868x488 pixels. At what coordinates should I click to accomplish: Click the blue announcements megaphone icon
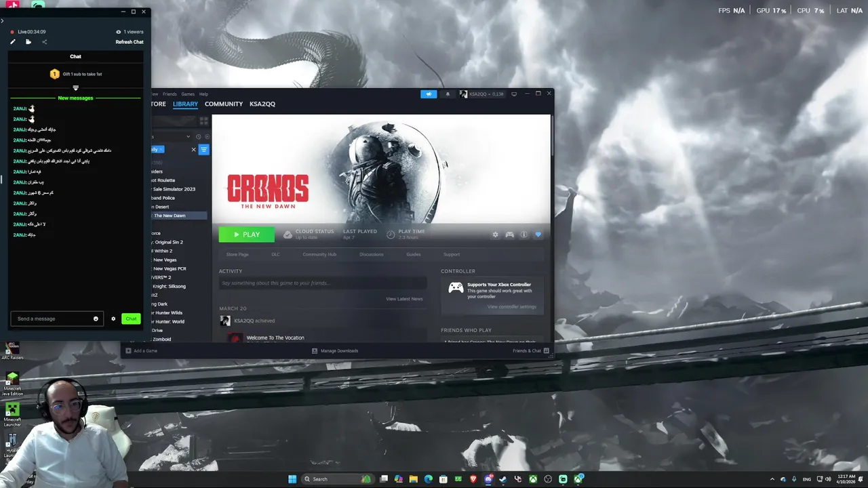click(429, 94)
